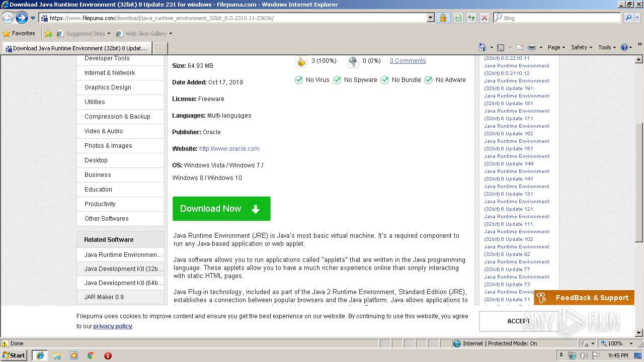Select the Download Java Runtime Environment tab
The image size is (644, 362).
click(x=76, y=48)
